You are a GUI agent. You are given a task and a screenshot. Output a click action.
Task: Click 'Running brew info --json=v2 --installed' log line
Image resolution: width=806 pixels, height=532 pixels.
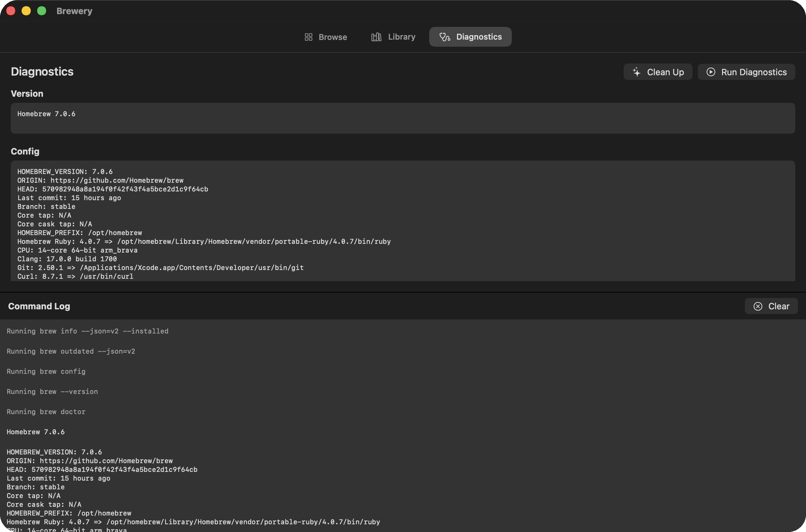coord(88,331)
